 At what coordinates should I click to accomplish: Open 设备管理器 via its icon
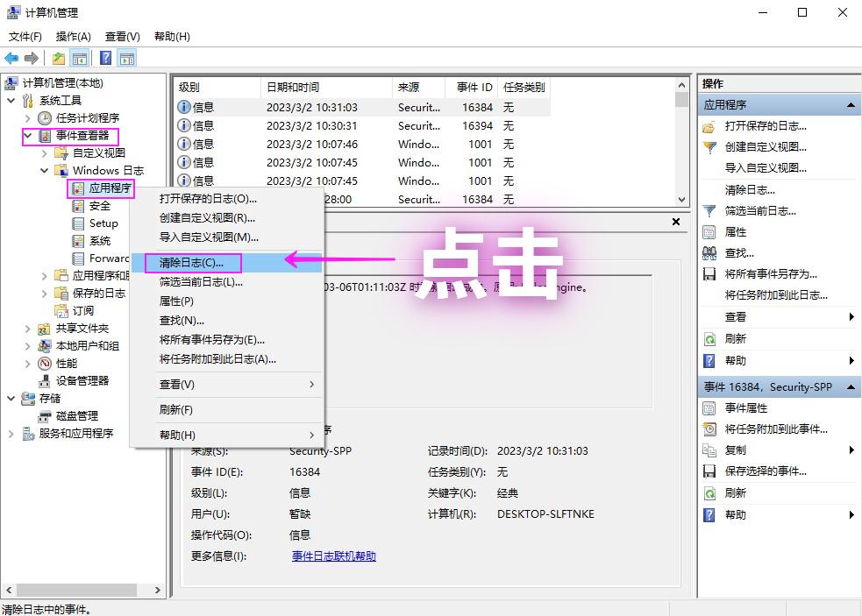click(45, 381)
